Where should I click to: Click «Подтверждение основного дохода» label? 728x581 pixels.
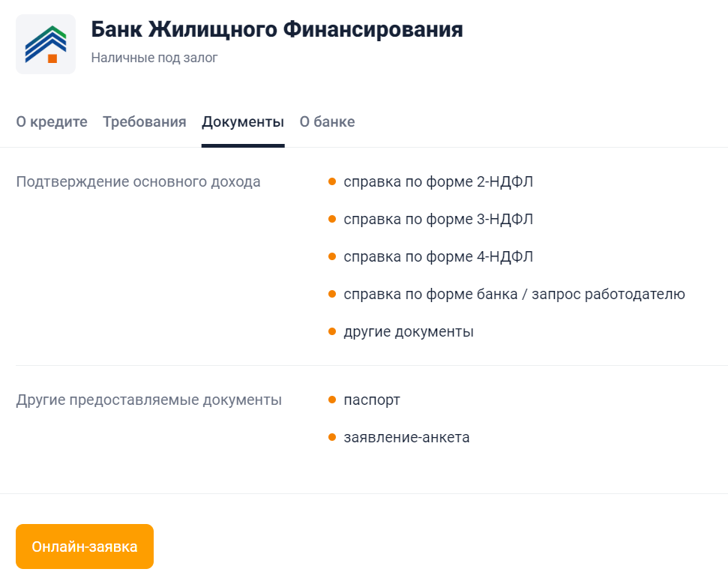pos(139,181)
